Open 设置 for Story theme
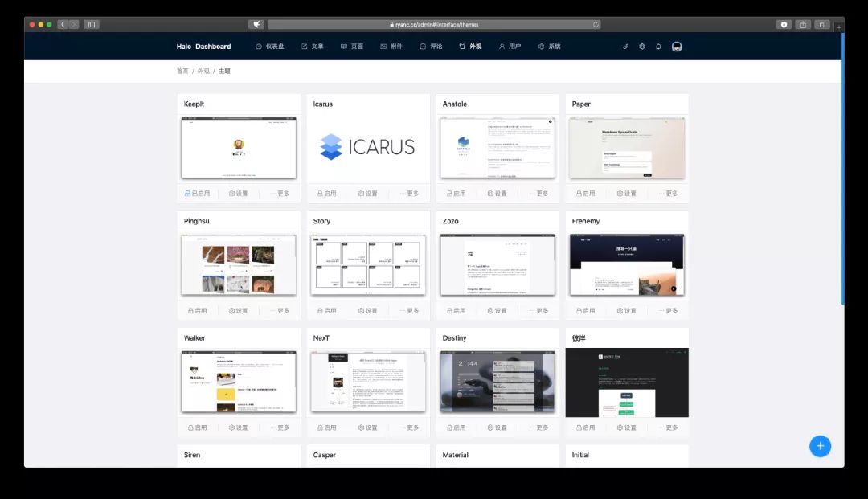The height and width of the screenshot is (499, 868). click(x=368, y=311)
